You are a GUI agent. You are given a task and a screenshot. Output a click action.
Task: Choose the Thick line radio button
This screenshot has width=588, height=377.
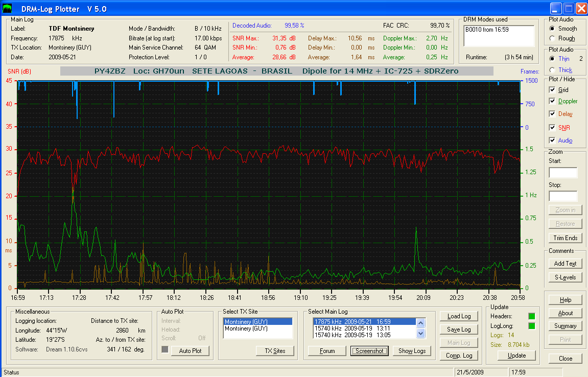pos(552,69)
